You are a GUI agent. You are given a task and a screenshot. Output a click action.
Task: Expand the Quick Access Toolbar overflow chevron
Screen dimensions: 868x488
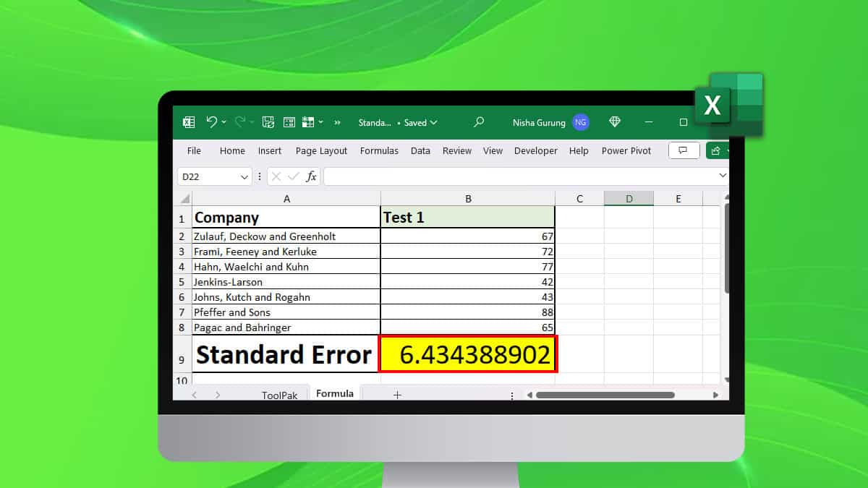337,122
